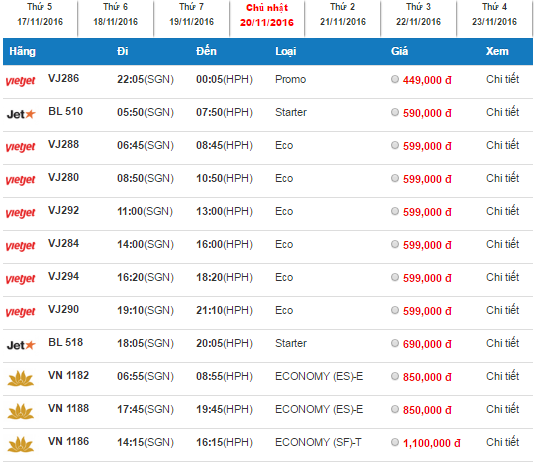Click the Vietjet logo next to VJ292
The height and width of the screenshot is (463, 534).
pos(20,213)
